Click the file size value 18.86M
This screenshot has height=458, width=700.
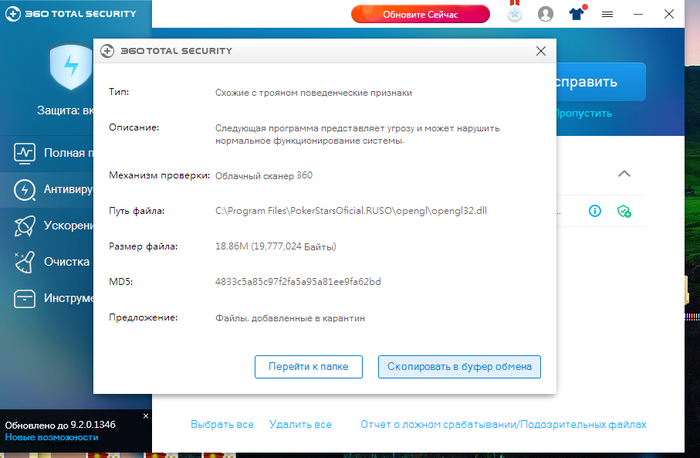click(275, 246)
